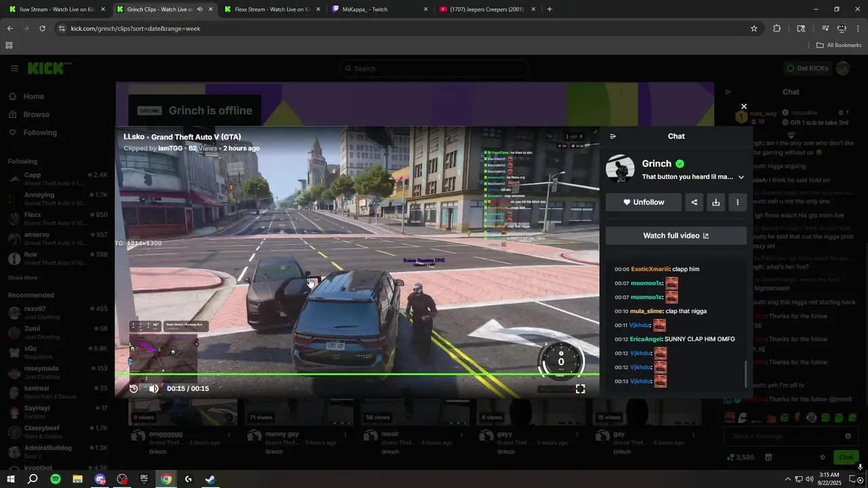This screenshot has width=868, height=488.
Task: Switch to Flexx Stream browser tab
Action: 271,9
